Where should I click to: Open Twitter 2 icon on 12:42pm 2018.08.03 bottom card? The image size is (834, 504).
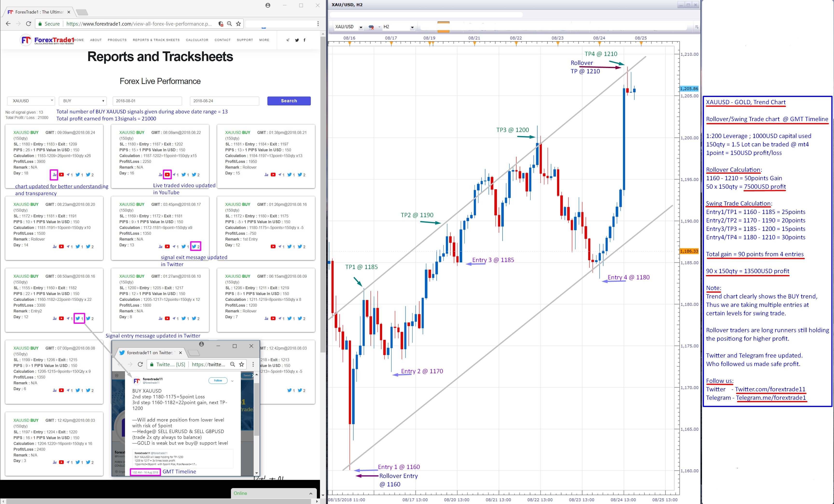(x=90, y=462)
